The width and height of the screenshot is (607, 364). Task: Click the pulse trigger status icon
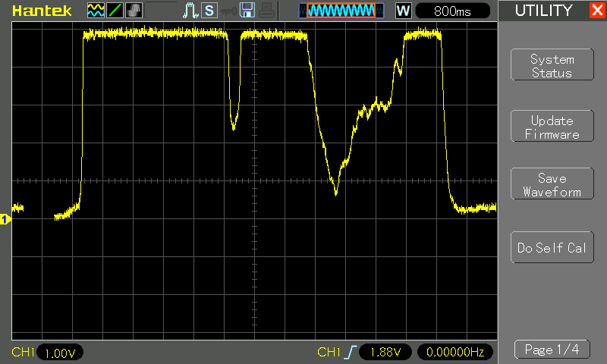(191, 11)
